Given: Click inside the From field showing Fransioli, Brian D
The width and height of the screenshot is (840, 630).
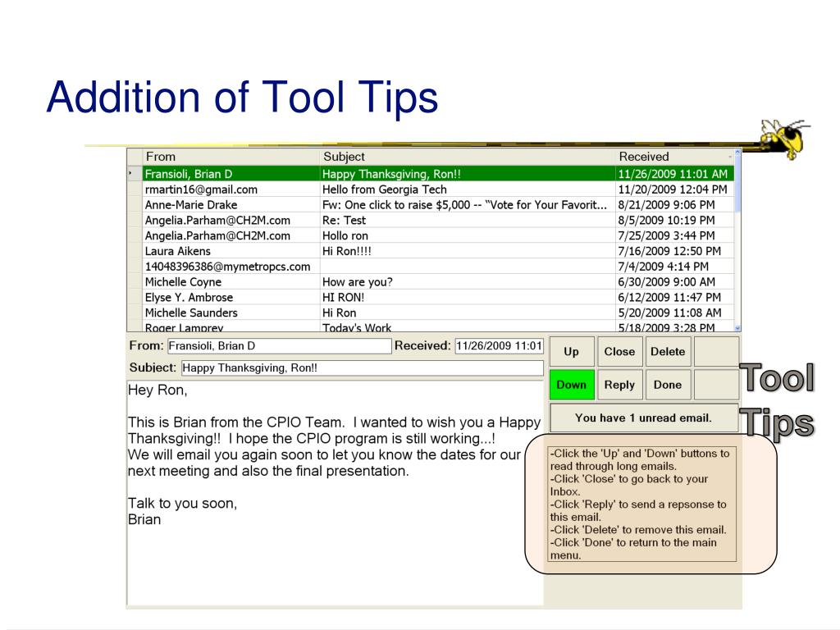Looking at the screenshot, I should click(x=280, y=346).
